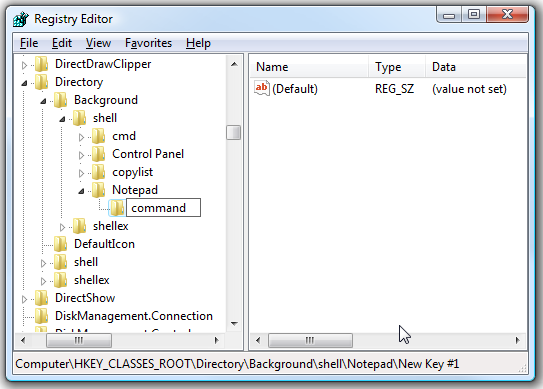Click the Registry Editor title bar icon
The height and width of the screenshot is (389, 543).
pos(21,19)
